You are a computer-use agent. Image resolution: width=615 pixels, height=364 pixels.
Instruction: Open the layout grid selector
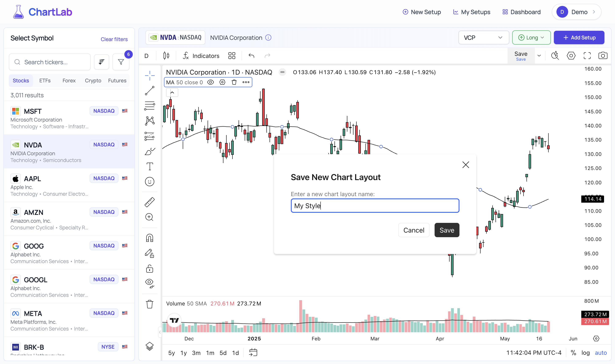[232, 56]
